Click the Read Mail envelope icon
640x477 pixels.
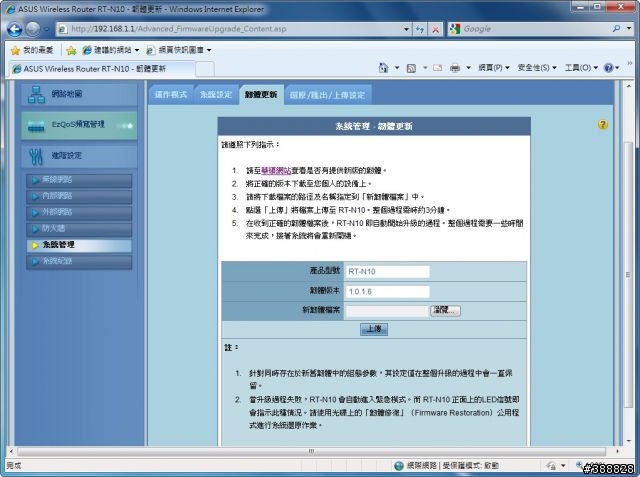point(438,68)
